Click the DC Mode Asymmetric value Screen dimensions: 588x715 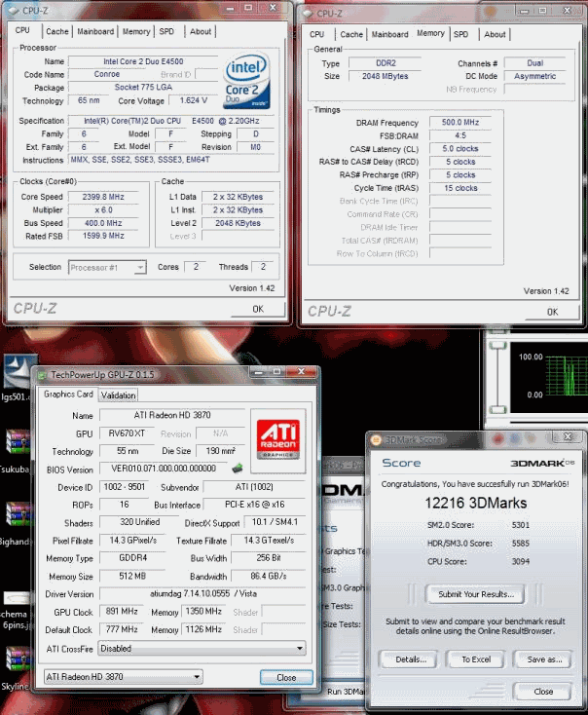coord(534,76)
